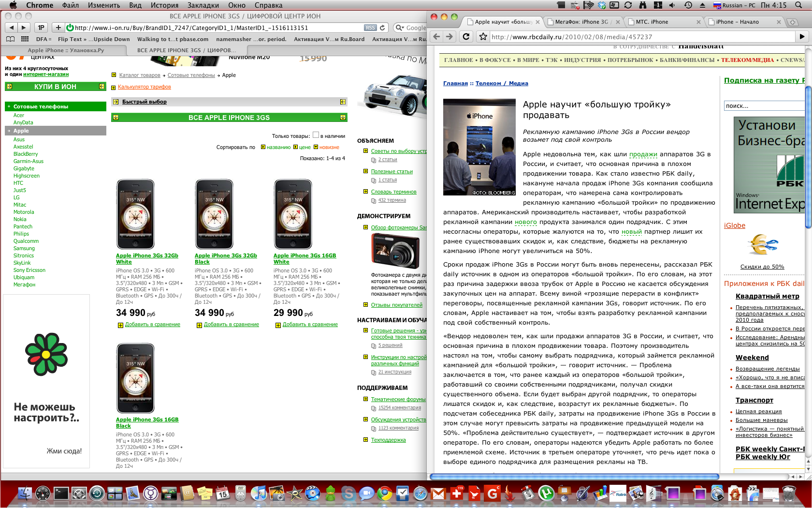Click Chrome's forward arrow button
The height and width of the screenshot is (508, 812).
(449, 36)
